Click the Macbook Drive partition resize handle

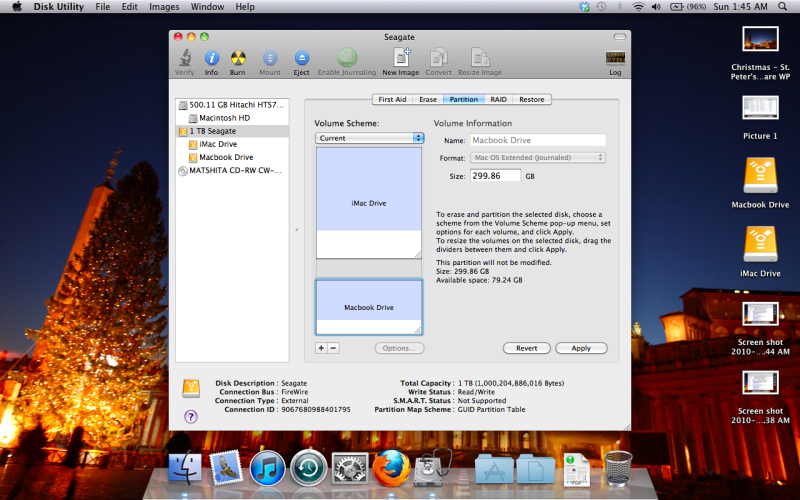(x=418, y=330)
